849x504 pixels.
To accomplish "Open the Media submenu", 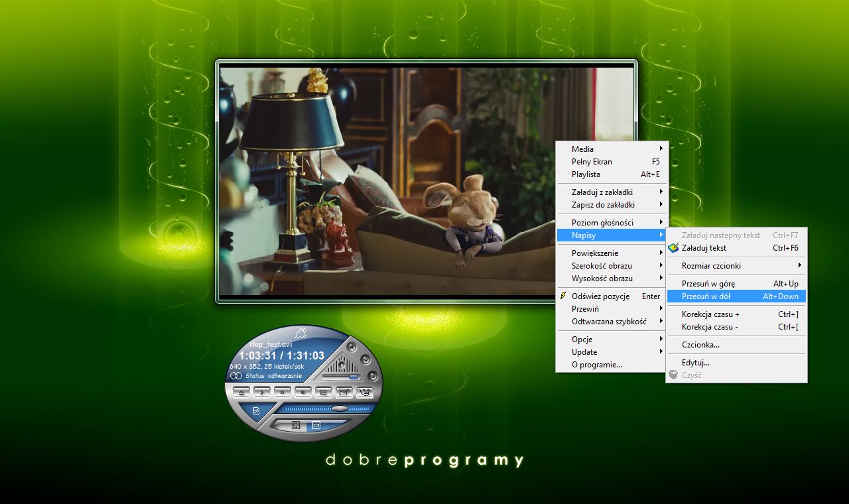I will [x=612, y=149].
